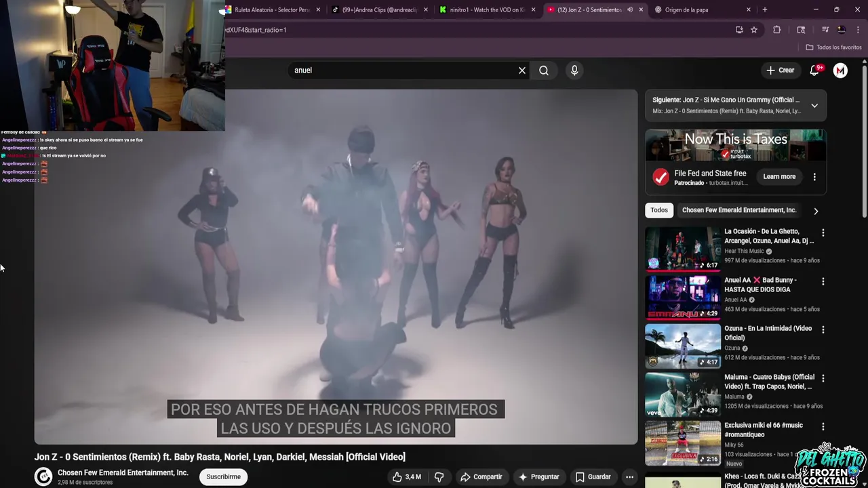
Task: Expand the Siguiente mix playlist panel
Action: tap(814, 106)
